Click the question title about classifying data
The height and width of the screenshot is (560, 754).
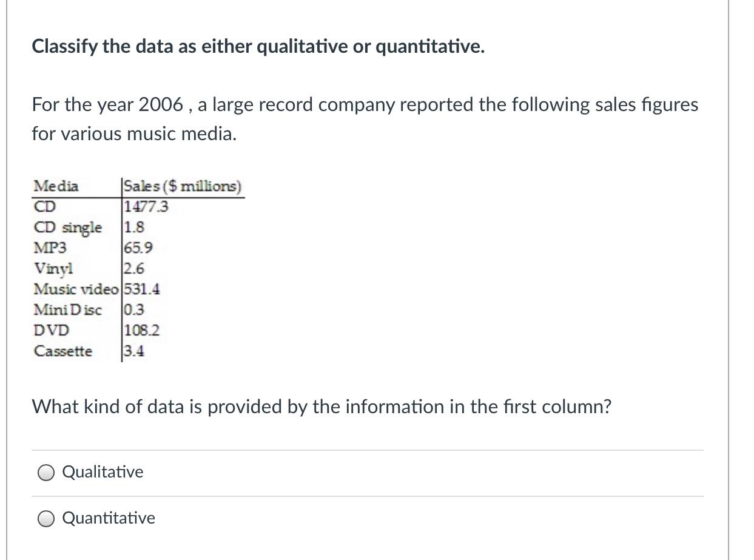pyautogui.click(x=257, y=46)
